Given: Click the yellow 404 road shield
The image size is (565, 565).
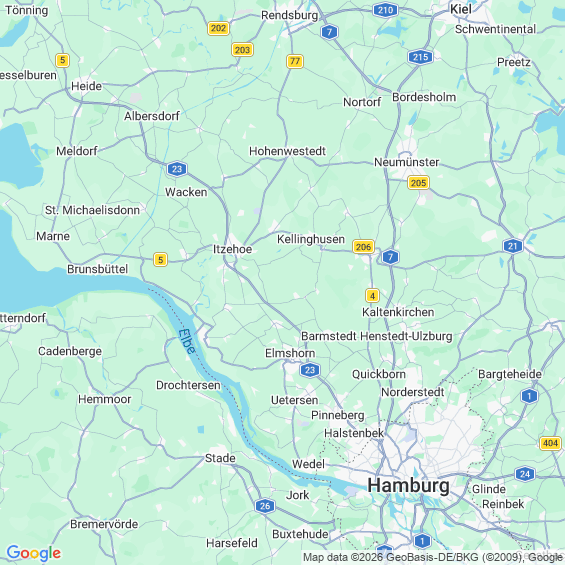Looking at the screenshot, I should (x=550, y=443).
